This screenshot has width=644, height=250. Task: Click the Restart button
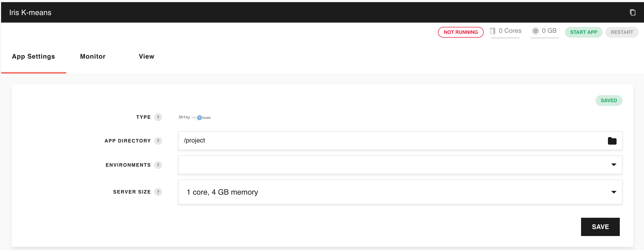point(622,32)
